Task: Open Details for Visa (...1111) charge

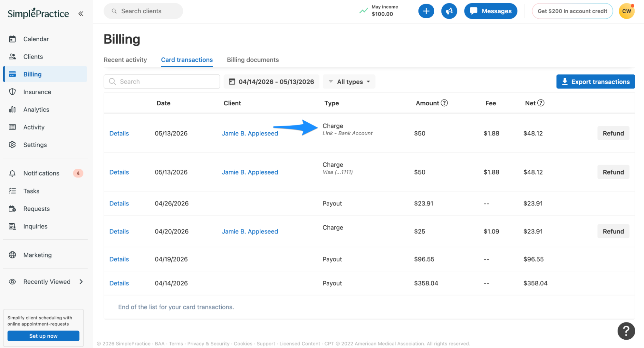Action: 119,172
